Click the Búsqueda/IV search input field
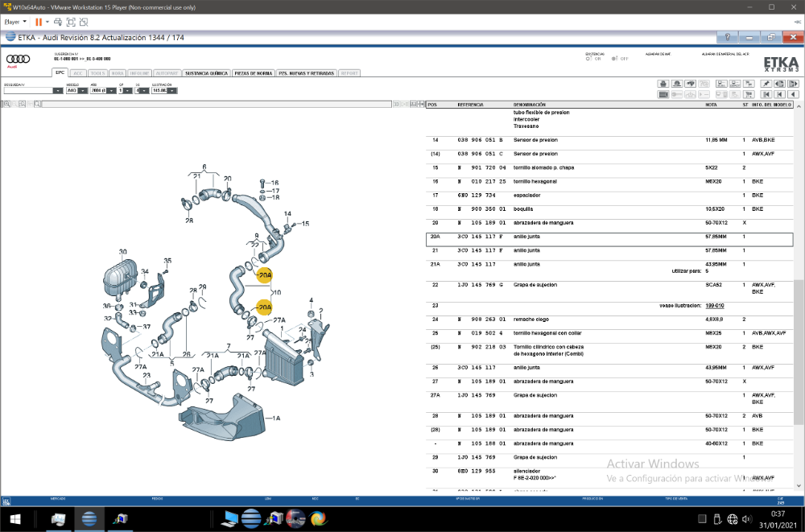This screenshot has width=805, height=532. [29, 91]
